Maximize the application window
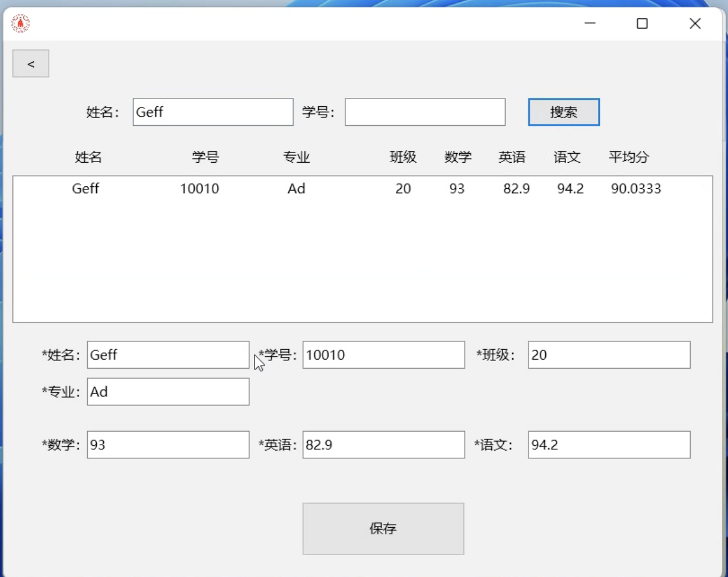 (x=642, y=24)
